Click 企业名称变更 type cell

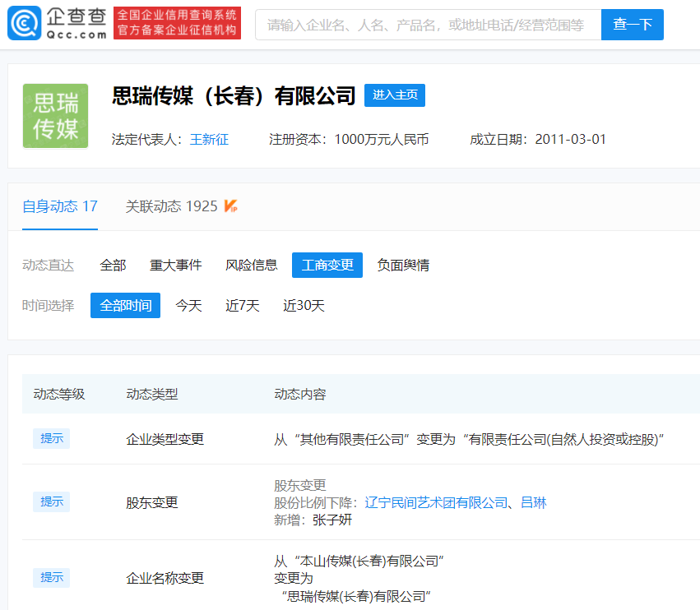coord(165,578)
